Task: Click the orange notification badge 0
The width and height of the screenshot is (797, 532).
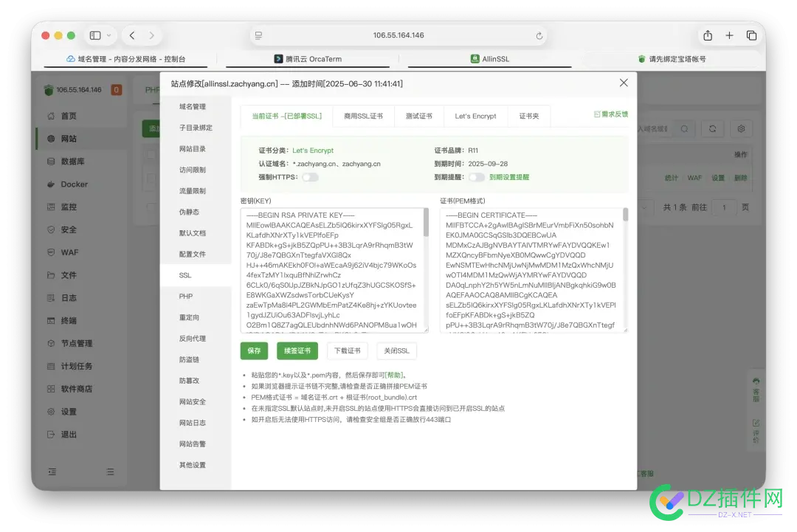Action: coord(117,90)
